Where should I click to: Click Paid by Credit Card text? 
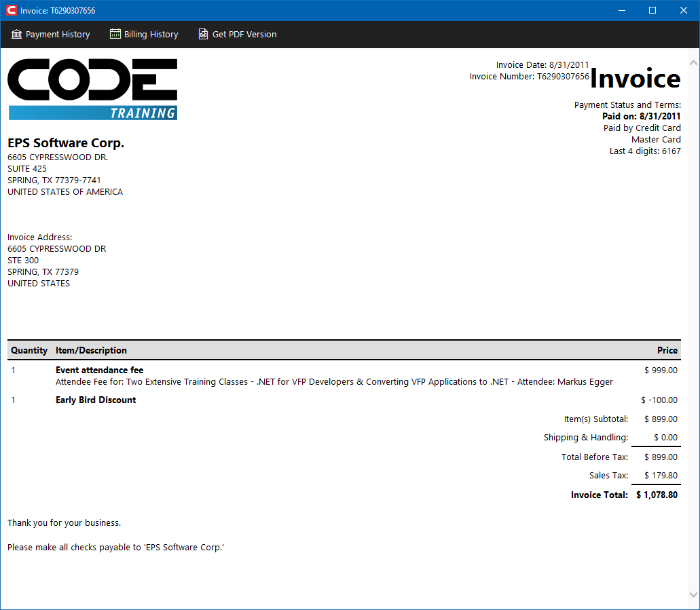(x=642, y=128)
